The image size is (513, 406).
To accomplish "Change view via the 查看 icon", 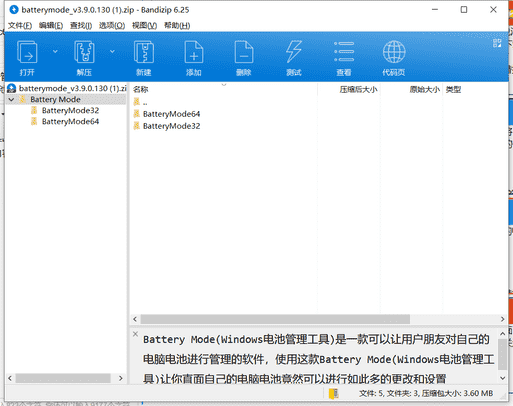I will coord(344,57).
